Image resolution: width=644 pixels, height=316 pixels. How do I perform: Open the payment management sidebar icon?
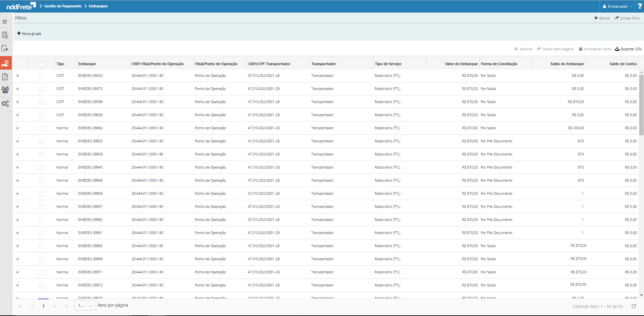click(x=6, y=63)
